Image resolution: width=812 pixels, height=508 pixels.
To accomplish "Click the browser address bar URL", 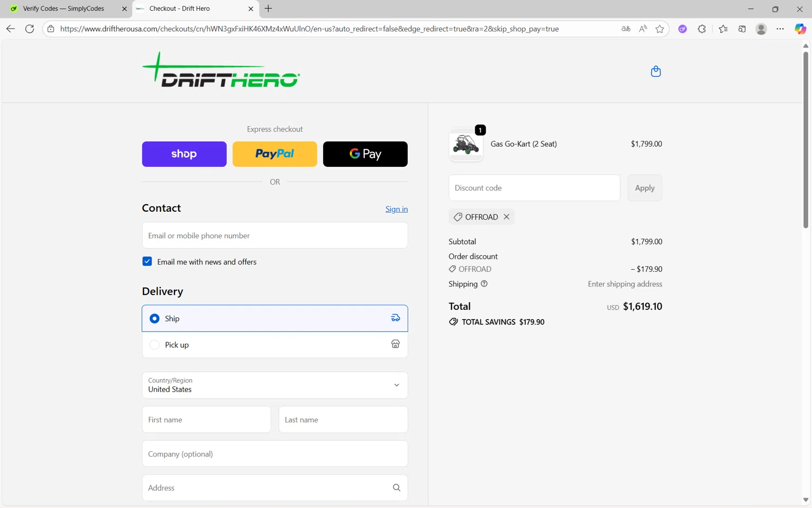I will click(x=309, y=29).
